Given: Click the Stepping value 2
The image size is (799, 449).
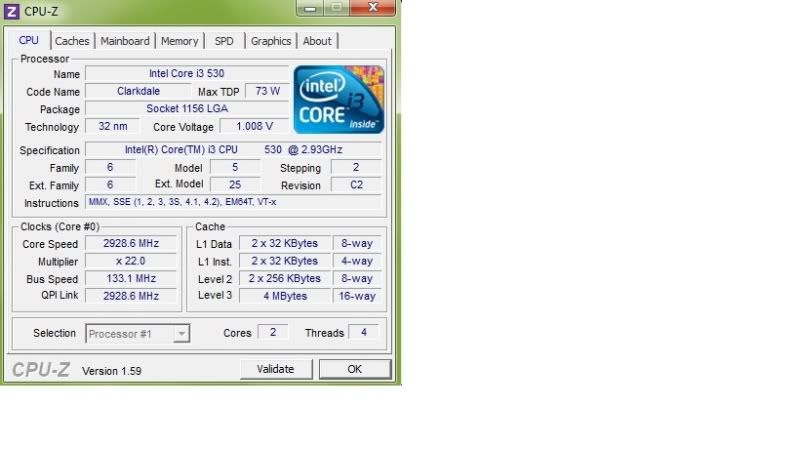Looking at the screenshot, I should point(356,167).
